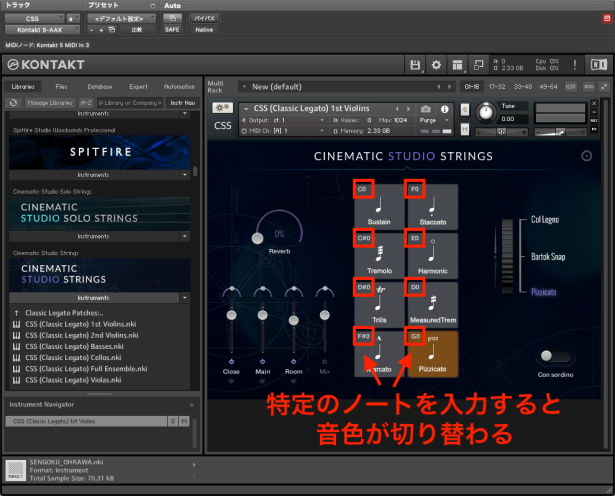The width and height of the screenshot is (615, 496).
Task: Select the Pizzicato articulation tile
Action: 433,354
